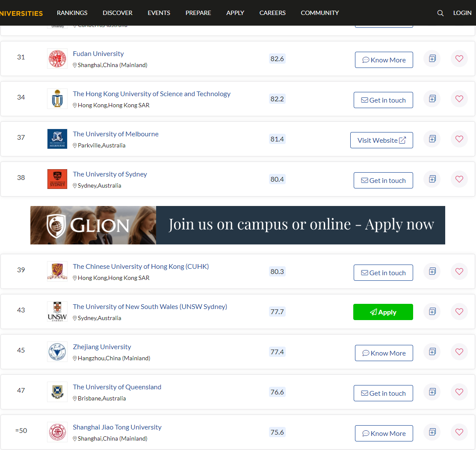The height and width of the screenshot is (450, 476).
Task: Add Fudan University to compare list
Action: (x=432, y=59)
